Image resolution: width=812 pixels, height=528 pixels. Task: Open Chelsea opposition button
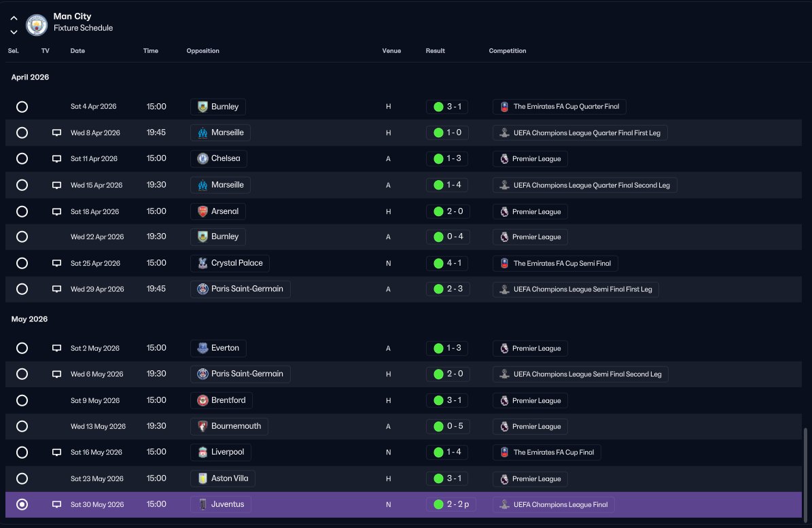(219, 158)
